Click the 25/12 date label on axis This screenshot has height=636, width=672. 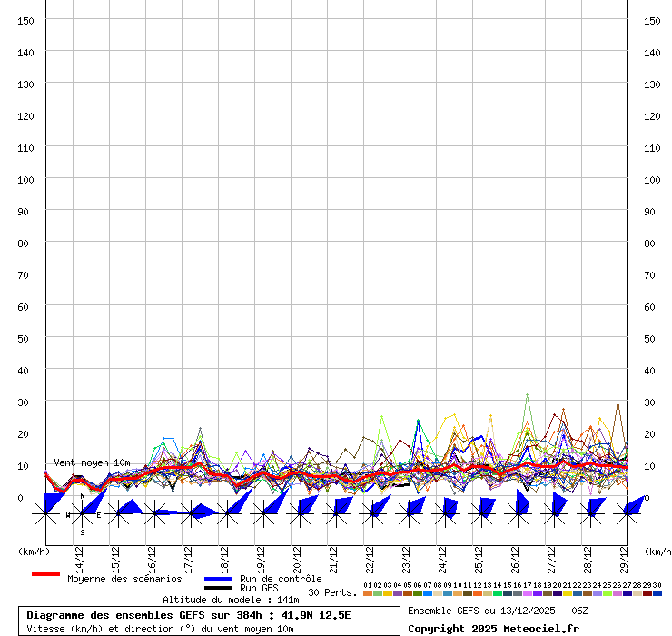(479, 556)
